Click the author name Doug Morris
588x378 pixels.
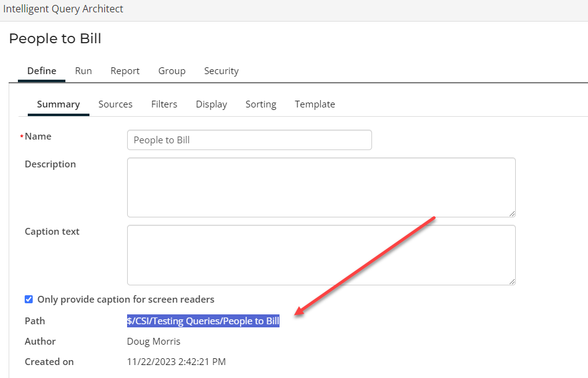click(154, 342)
